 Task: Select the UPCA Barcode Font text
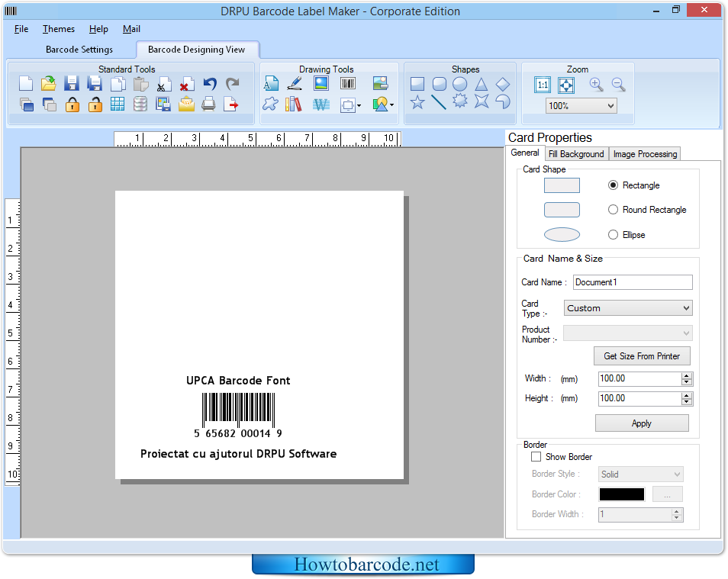coord(238,381)
